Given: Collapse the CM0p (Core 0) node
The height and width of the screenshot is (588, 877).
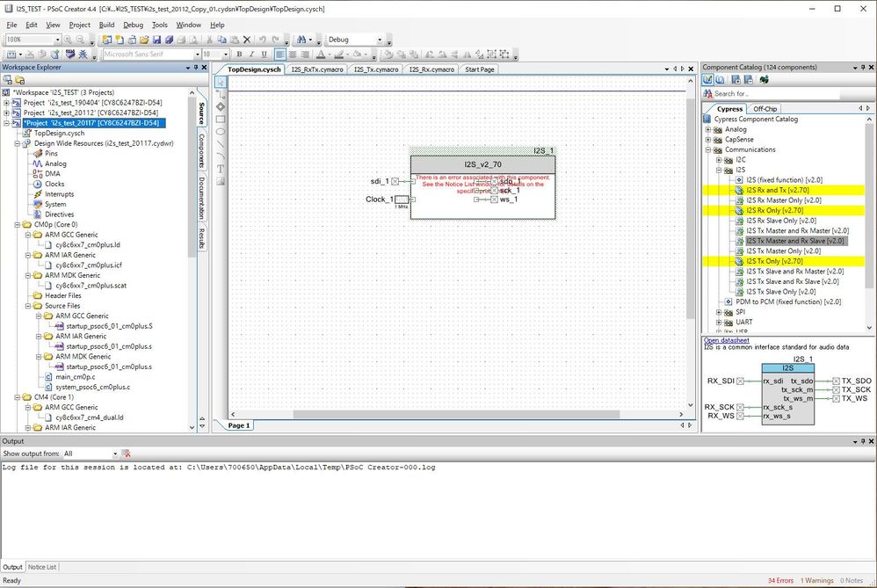Looking at the screenshot, I should coord(18,224).
